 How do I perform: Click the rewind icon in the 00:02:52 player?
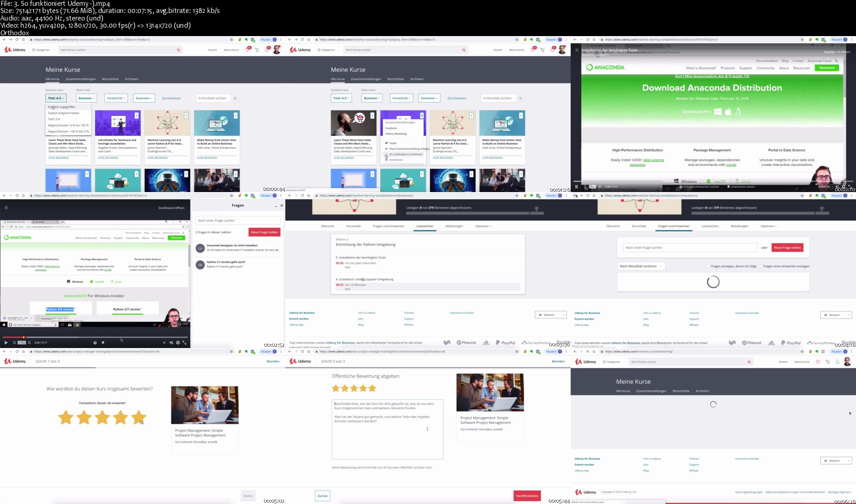click(x=14, y=343)
